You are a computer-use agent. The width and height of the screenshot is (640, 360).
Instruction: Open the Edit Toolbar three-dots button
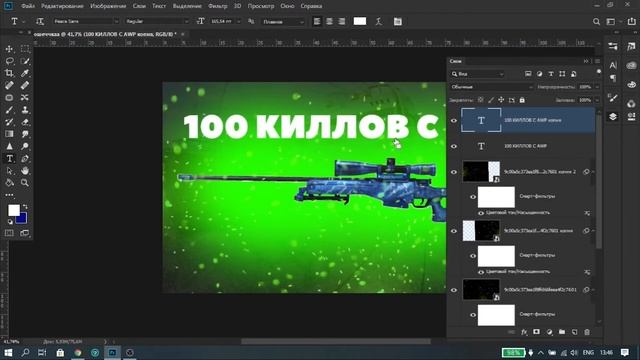pyautogui.click(x=9, y=195)
